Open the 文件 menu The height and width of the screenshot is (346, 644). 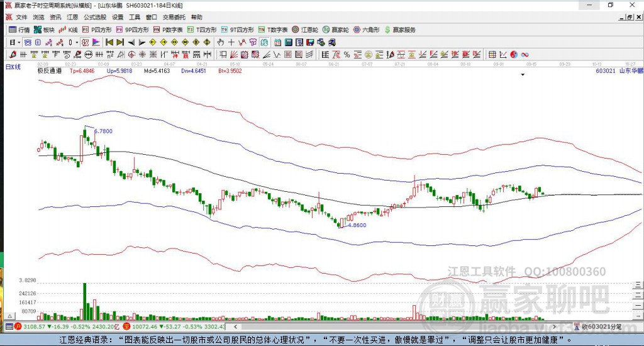coord(21,17)
